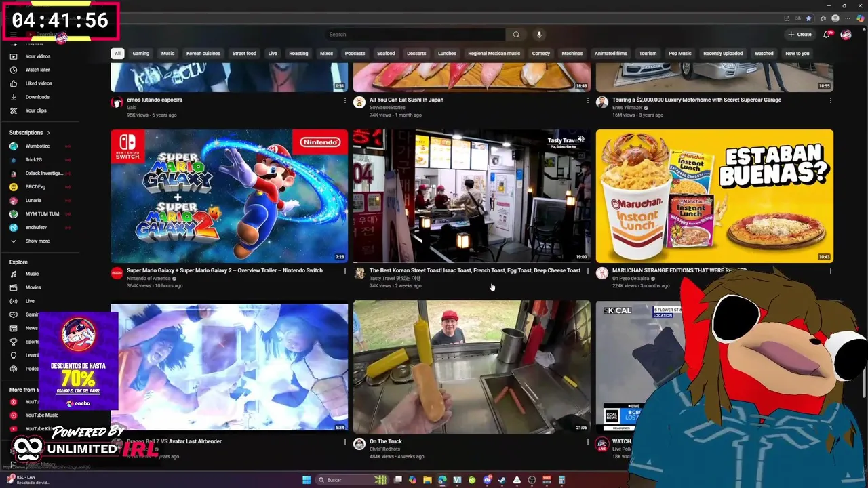
Task: Expand the Subscriptions section chevron
Action: pos(49,133)
